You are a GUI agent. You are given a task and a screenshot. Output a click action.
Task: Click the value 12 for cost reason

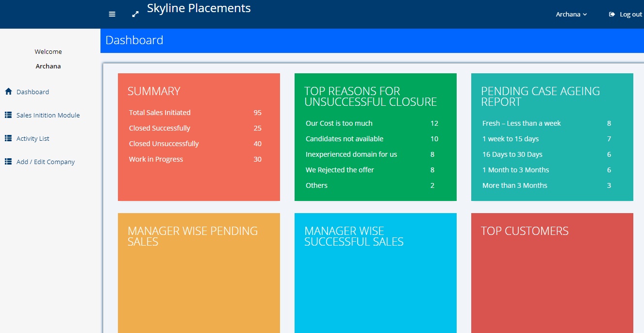click(x=434, y=123)
